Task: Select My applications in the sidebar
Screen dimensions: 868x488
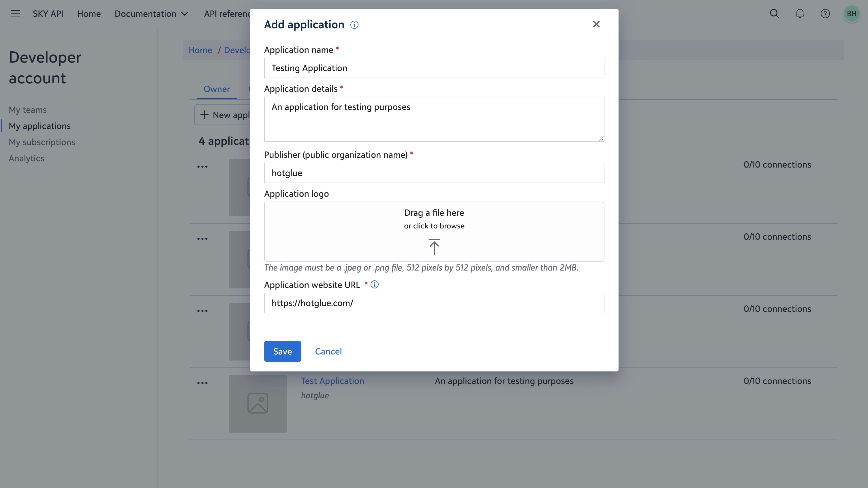Action: tap(40, 126)
